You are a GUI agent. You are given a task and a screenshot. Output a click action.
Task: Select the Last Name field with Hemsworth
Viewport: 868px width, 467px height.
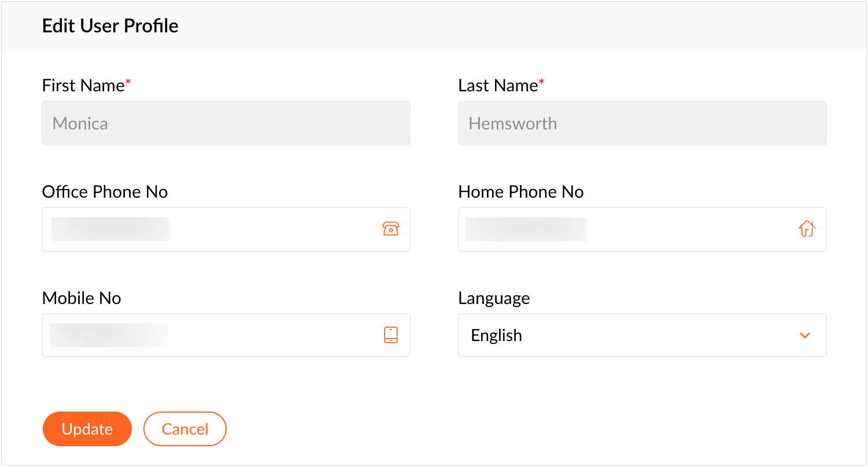pos(642,123)
